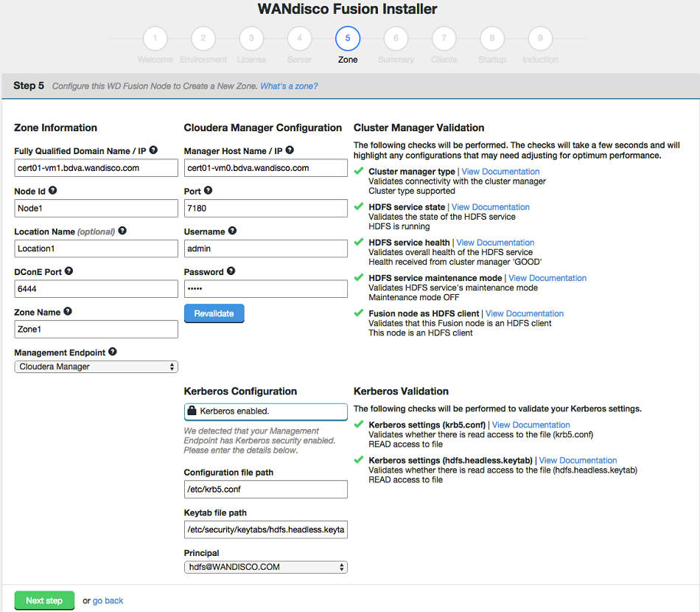Viewport: 700px width, 612px height.
Task: Click 'Cluster type supported' result text
Action: (x=412, y=191)
